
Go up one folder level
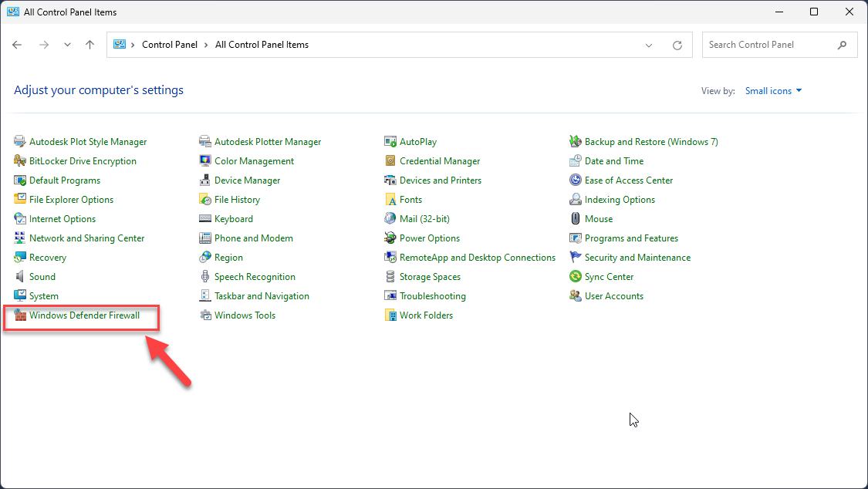point(90,45)
